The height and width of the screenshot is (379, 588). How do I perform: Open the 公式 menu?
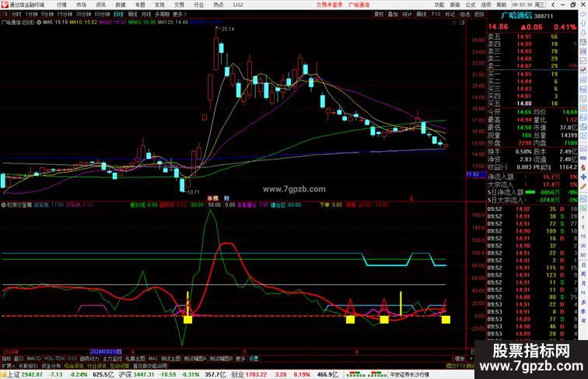(x=471, y=5)
